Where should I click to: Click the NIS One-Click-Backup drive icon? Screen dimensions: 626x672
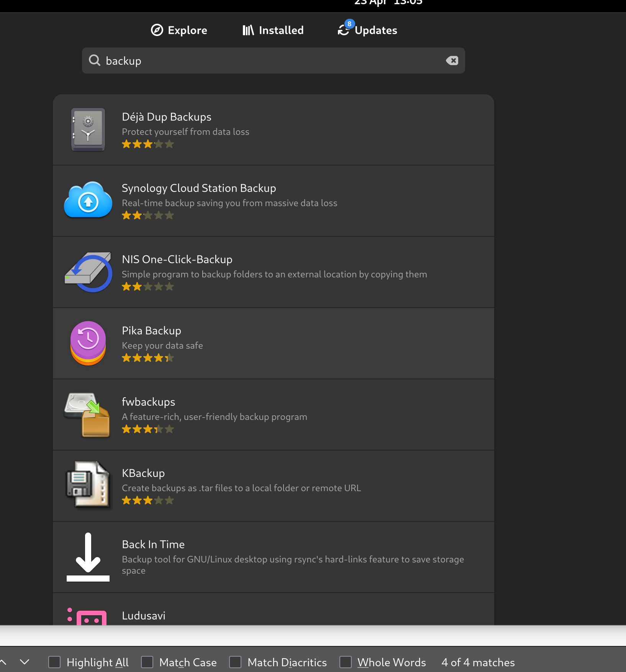[88, 272]
